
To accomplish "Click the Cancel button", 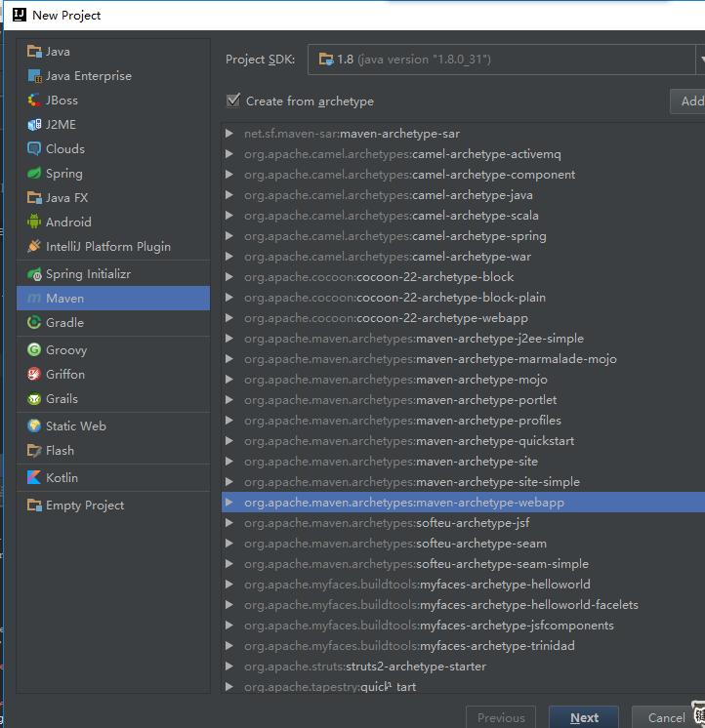I will [x=667, y=717].
